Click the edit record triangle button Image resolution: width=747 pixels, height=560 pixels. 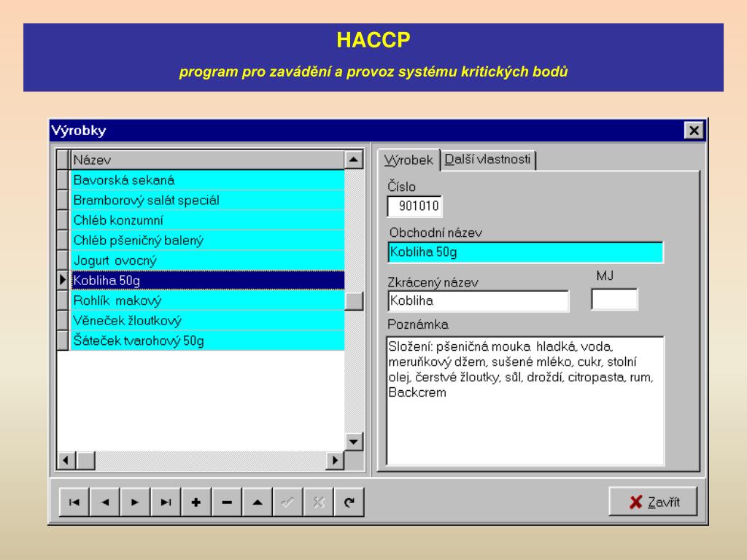click(258, 502)
